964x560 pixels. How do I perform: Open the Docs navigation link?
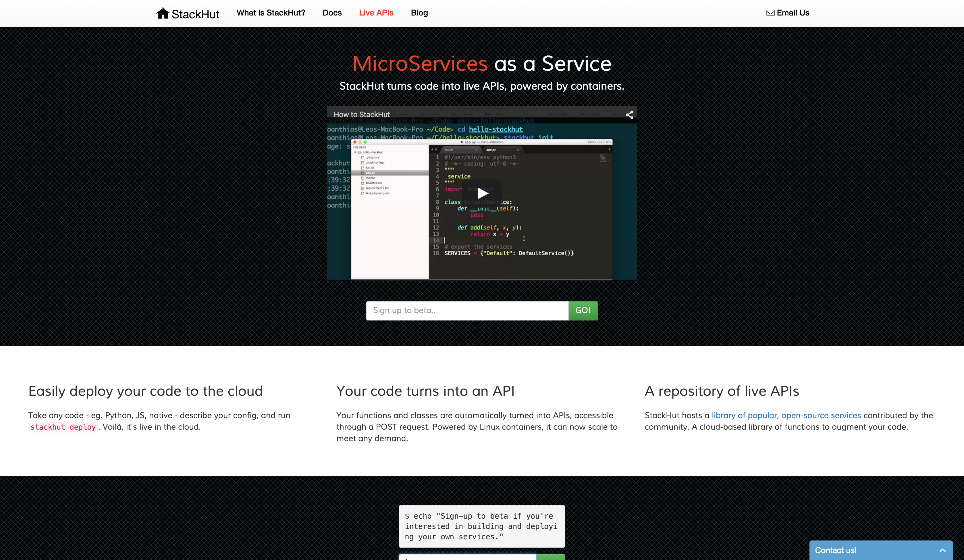pyautogui.click(x=332, y=13)
